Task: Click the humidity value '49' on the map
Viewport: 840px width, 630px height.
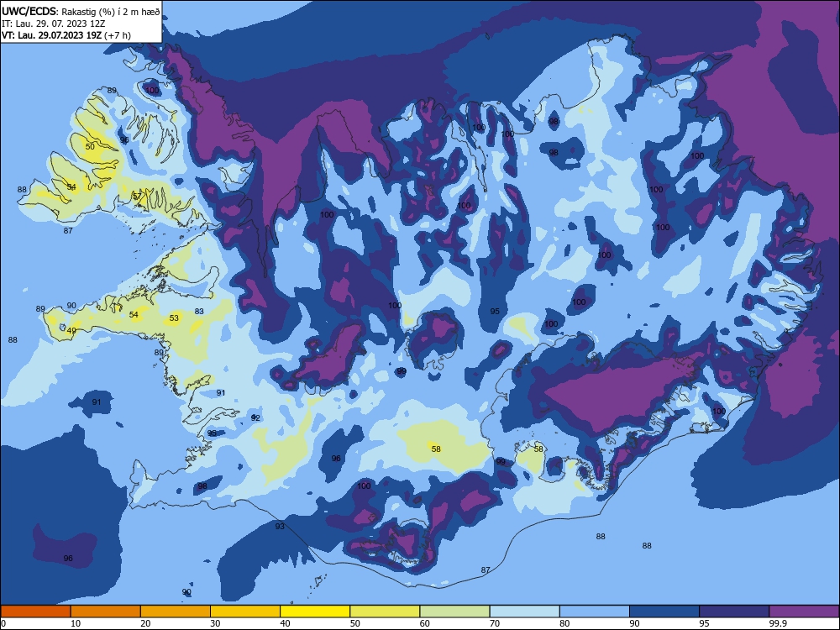Action: click(x=71, y=330)
